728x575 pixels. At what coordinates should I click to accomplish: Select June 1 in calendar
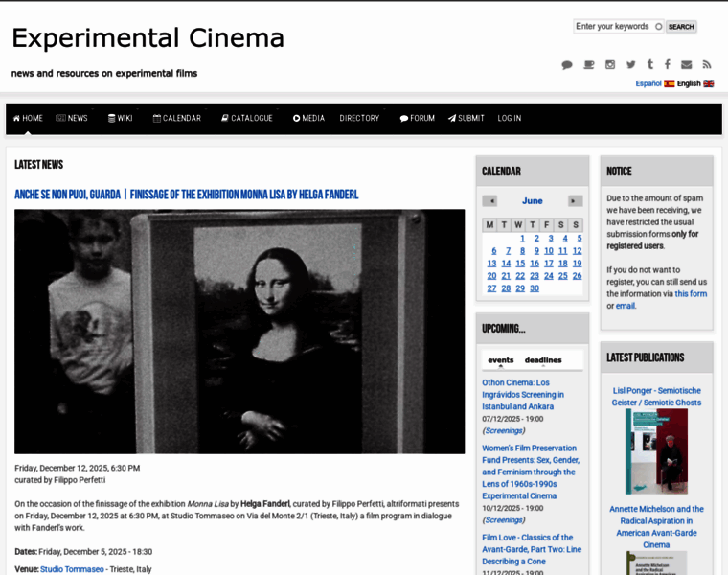tap(522, 239)
